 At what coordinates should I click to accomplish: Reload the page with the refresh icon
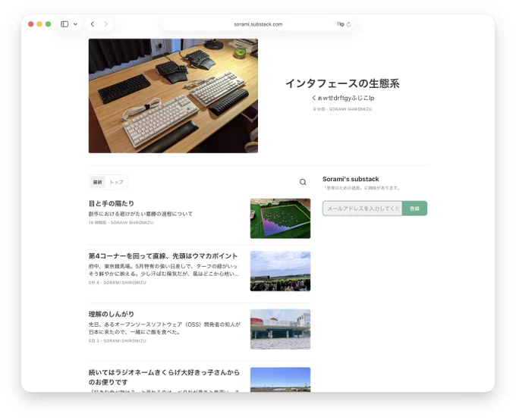click(348, 24)
